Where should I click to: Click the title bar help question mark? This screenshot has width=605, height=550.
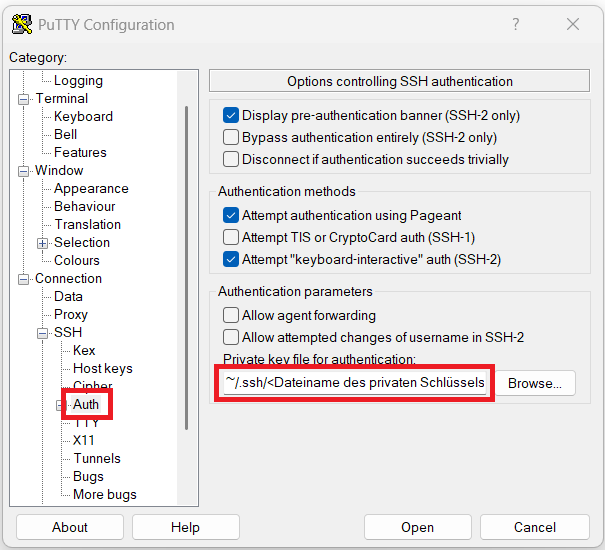click(x=515, y=24)
